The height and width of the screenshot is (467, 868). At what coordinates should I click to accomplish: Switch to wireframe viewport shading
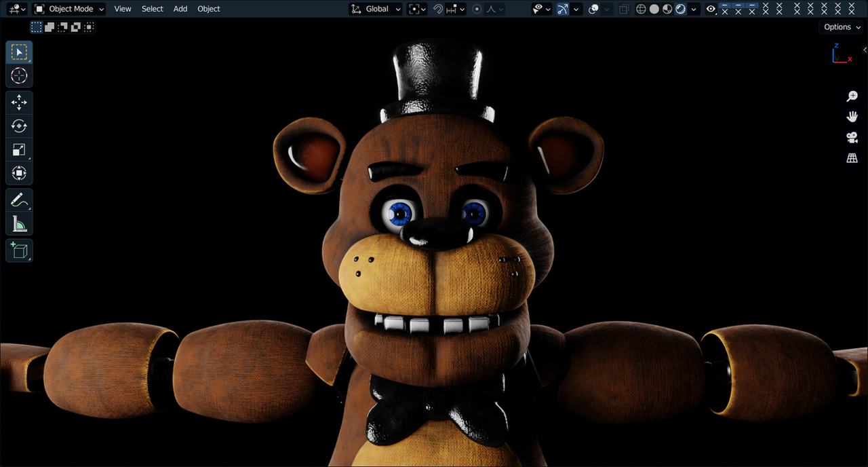point(641,9)
